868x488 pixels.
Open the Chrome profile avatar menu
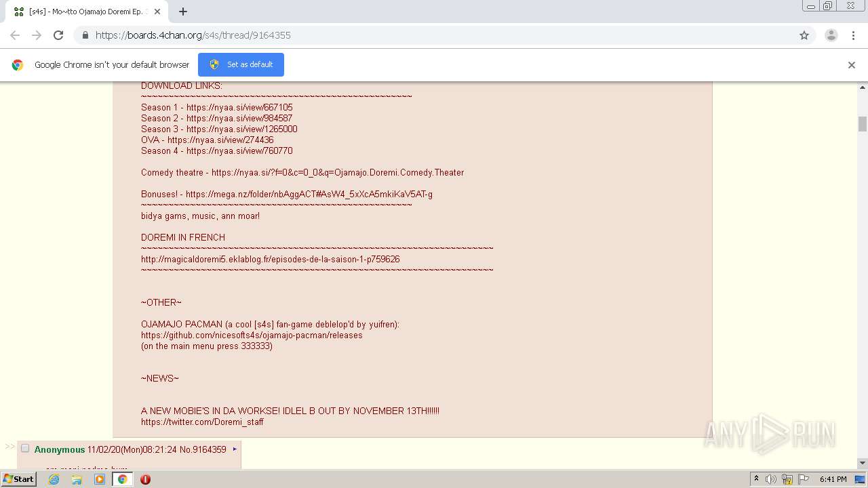point(831,35)
